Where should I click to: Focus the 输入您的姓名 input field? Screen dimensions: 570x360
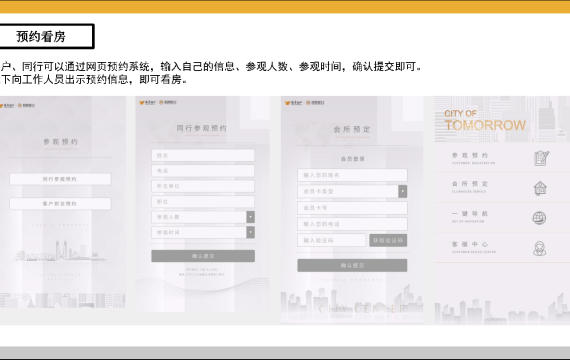tap(352, 175)
